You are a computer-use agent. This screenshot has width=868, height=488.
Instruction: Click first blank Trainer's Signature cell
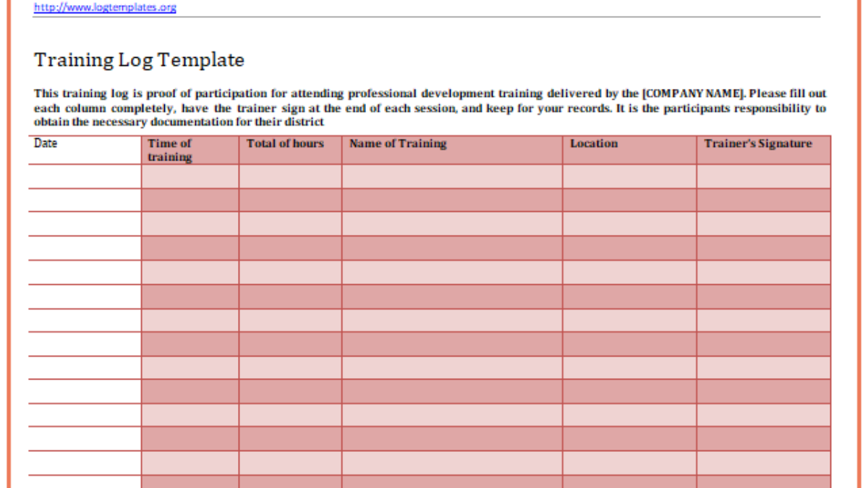pos(763,176)
